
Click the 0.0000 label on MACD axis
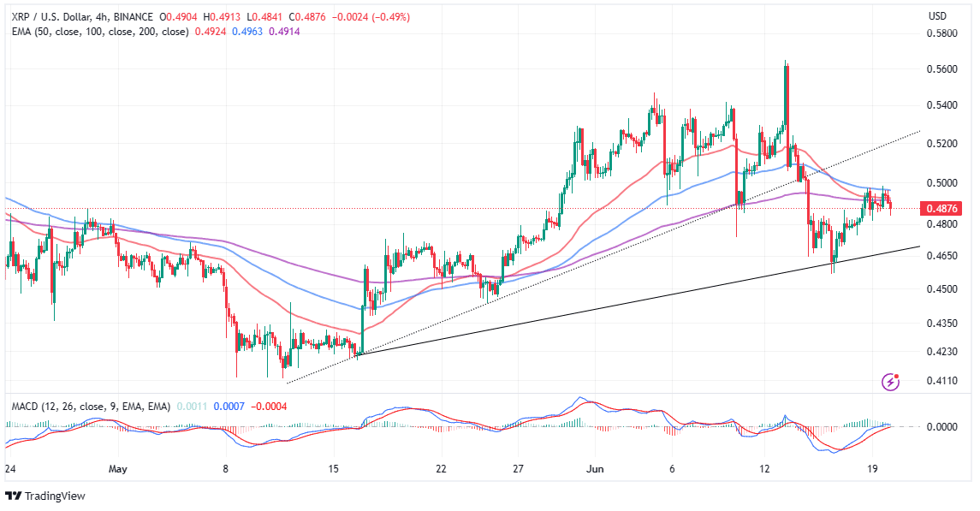943,426
